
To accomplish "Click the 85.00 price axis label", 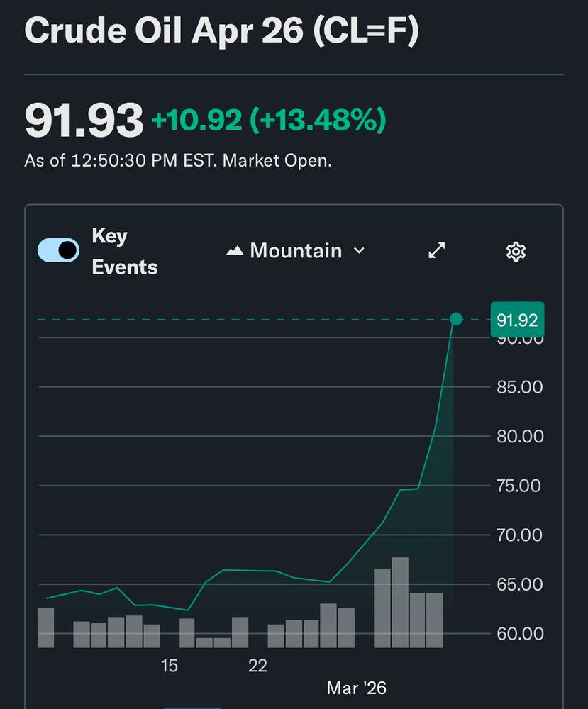I will click(519, 387).
